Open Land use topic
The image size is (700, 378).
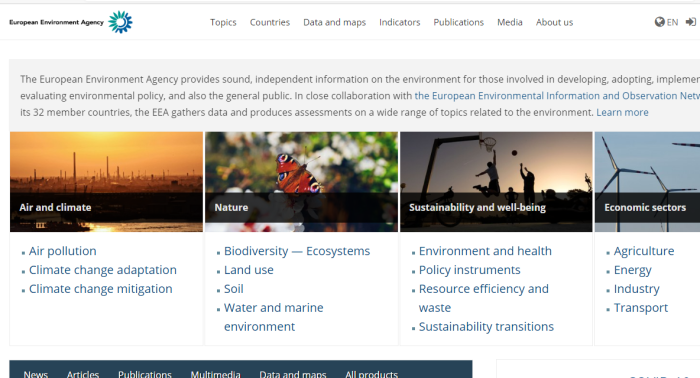tap(249, 270)
